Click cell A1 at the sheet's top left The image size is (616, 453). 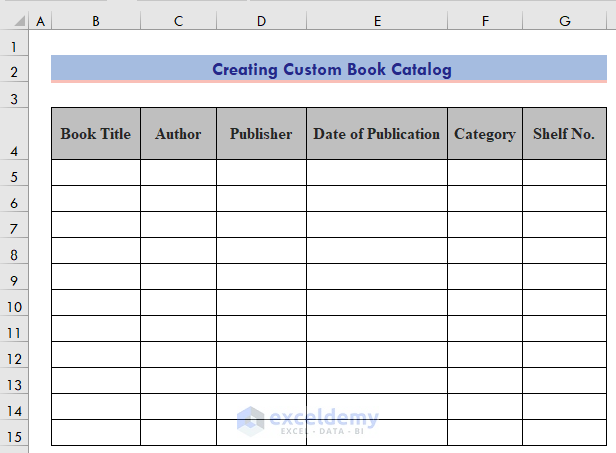[x=40, y=43]
